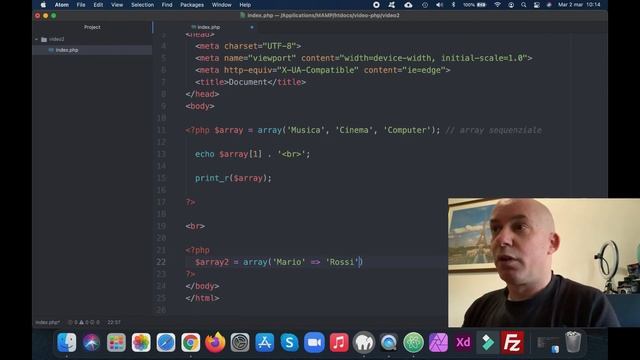Click the screen recording menu bar icon
This screenshot has width=640, height=360.
(376, 5)
